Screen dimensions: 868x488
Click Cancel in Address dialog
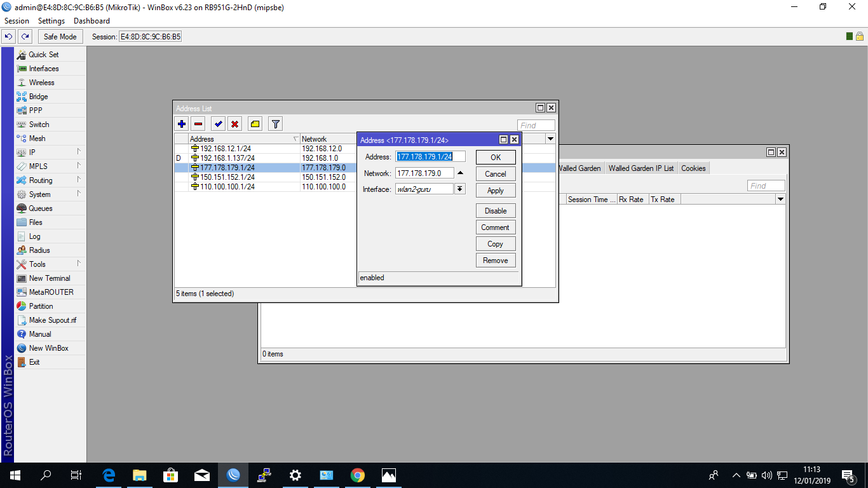[x=496, y=173]
